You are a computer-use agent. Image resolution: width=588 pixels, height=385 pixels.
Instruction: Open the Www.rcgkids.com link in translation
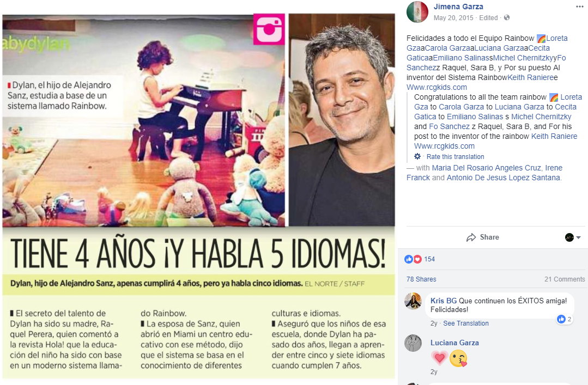click(444, 146)
